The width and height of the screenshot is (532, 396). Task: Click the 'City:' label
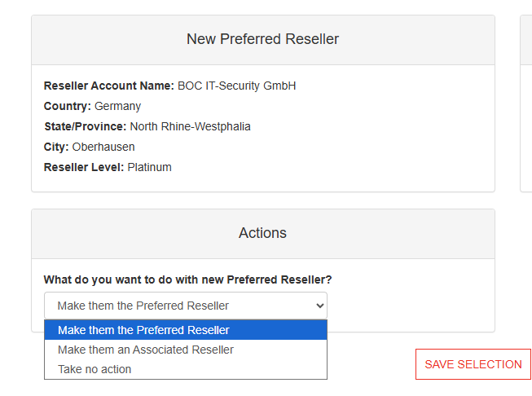pos(56,147)
